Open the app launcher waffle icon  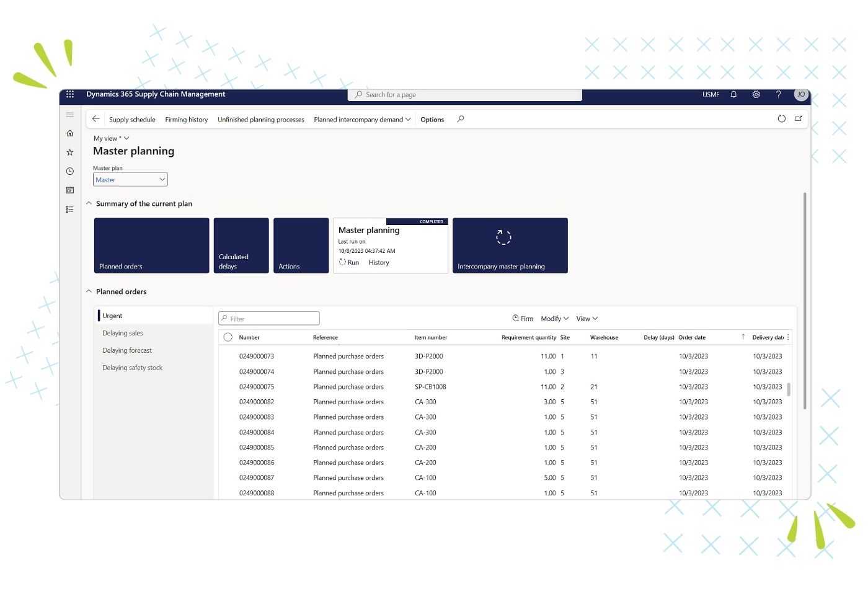(70, 94)
